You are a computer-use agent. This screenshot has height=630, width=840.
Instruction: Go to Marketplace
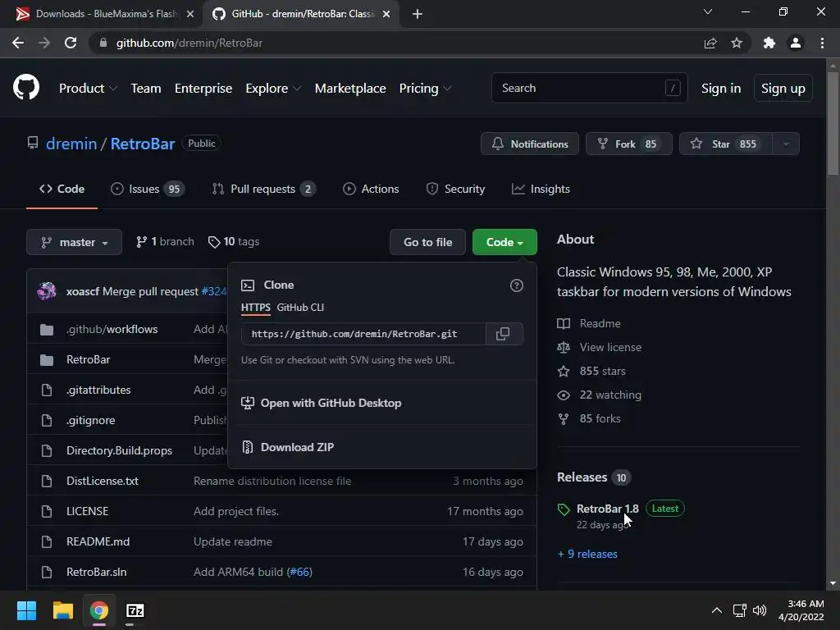[350, 89]
